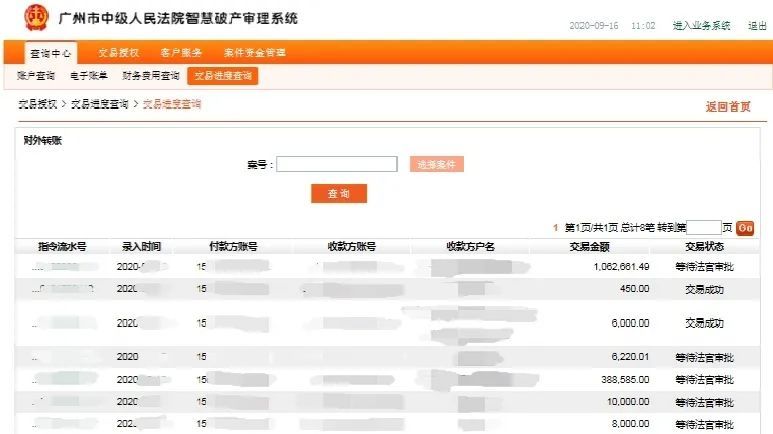Select the amount 6,220.01
773x434 pixels.
[630, 357]
